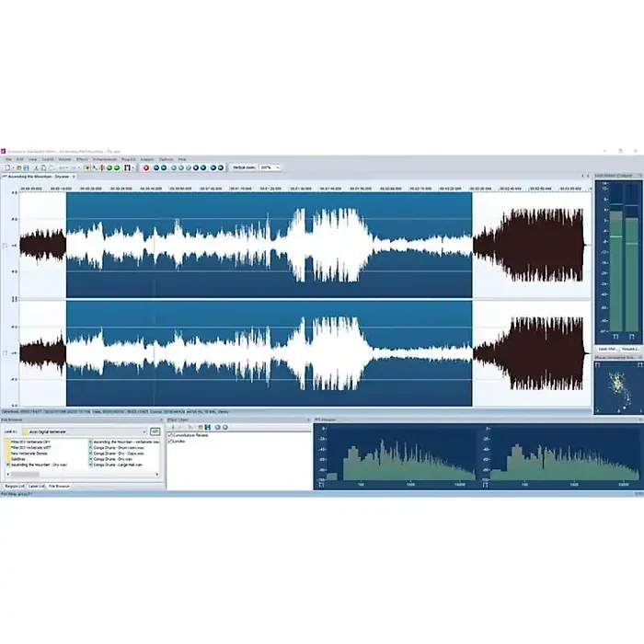Screen dimensions: 644x644
Task: Click the Copy icon in toolbar
Action: pyautogui.click(x=43, y=167)
